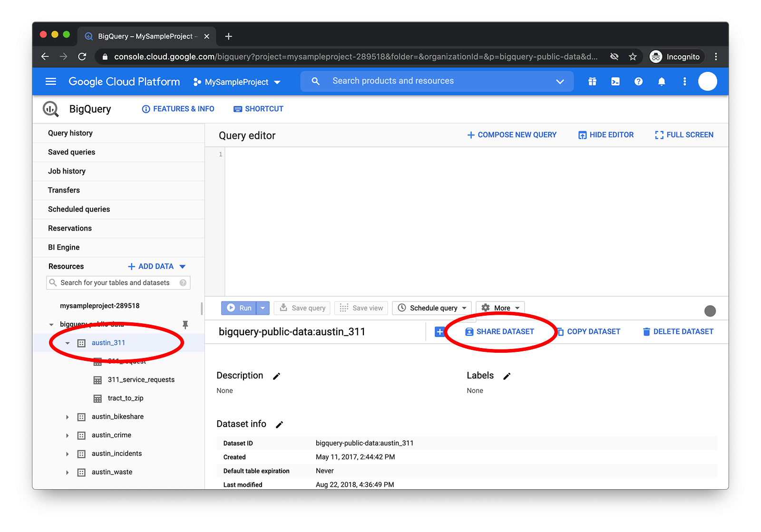The height and width of the screenshot is (532, 761).
Task: Click the user account avatar
Action: pyautogui.click(x=708, y=81)
